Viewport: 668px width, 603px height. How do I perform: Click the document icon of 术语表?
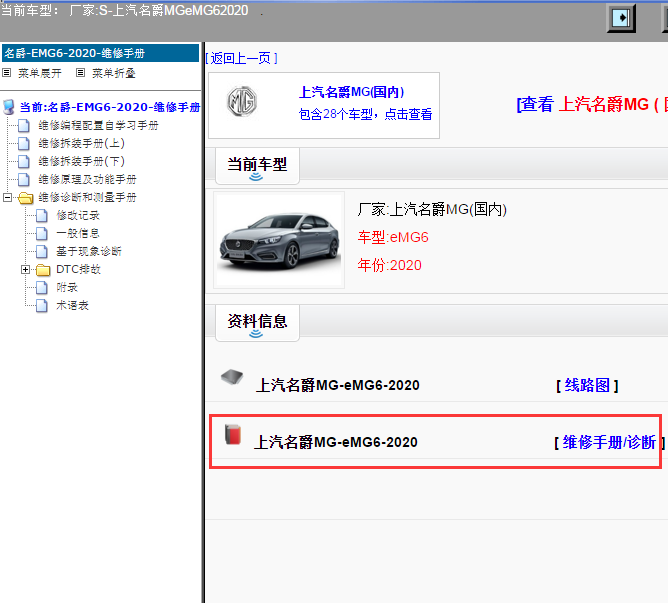(42, 306)
